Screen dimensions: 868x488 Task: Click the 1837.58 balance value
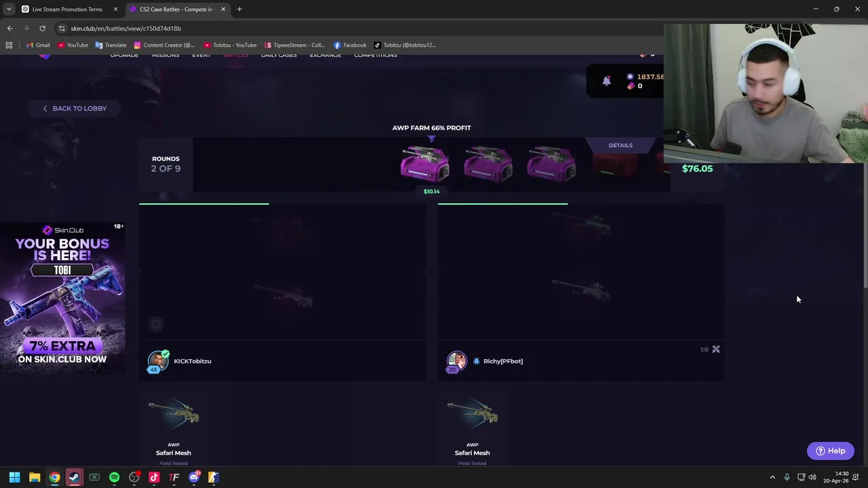[650, 77]
